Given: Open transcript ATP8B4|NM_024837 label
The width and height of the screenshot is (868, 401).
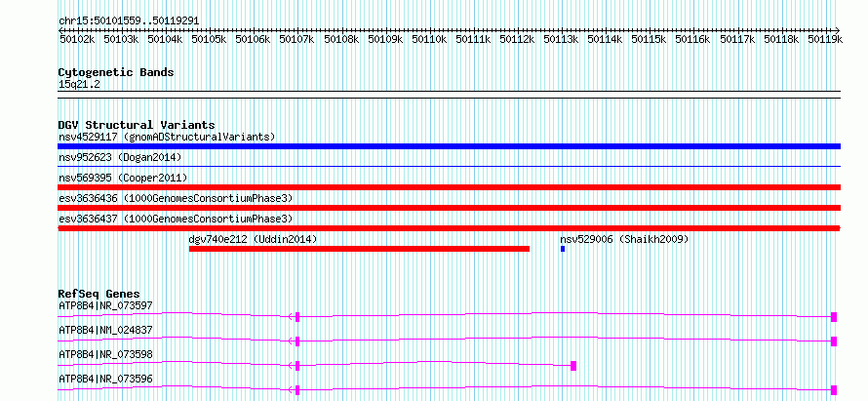Looking at the screenshot, I should 105,330.
